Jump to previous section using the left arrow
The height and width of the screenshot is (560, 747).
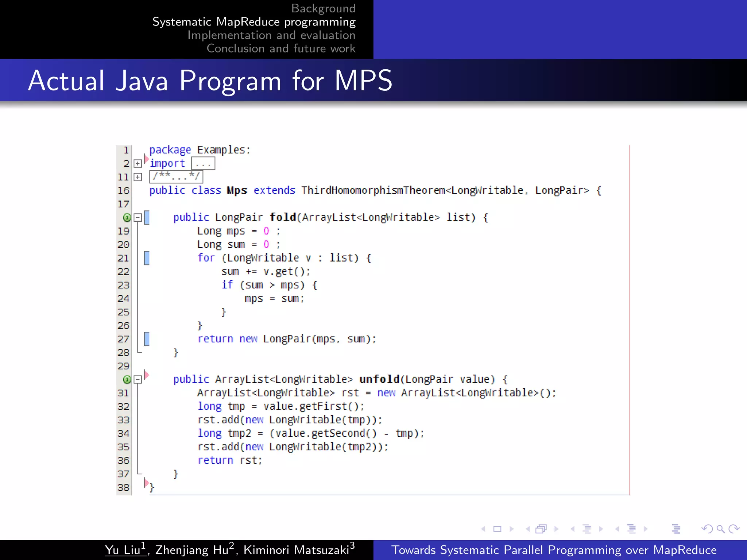point(617,529)
